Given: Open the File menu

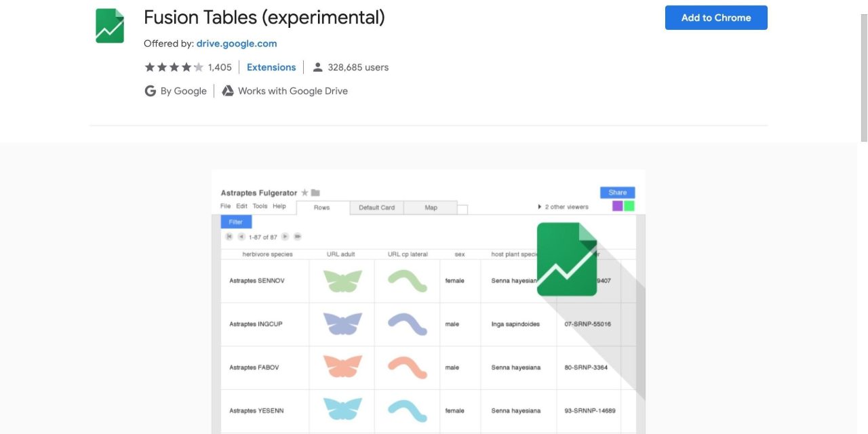Looking at the screenshot, I should tap(226, 206).
